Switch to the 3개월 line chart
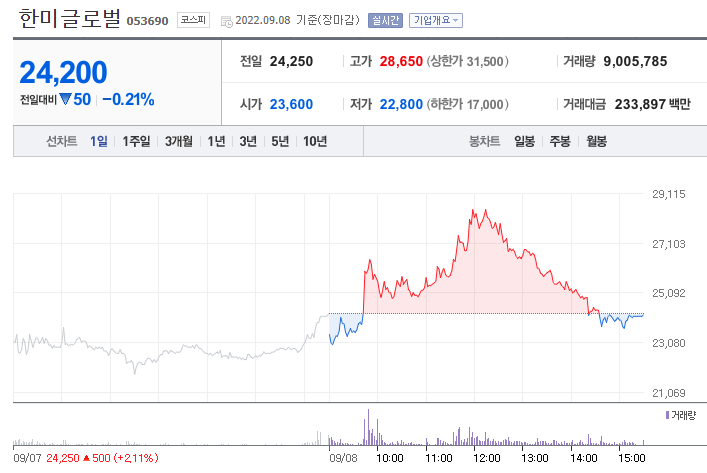 tap(179, 142)
